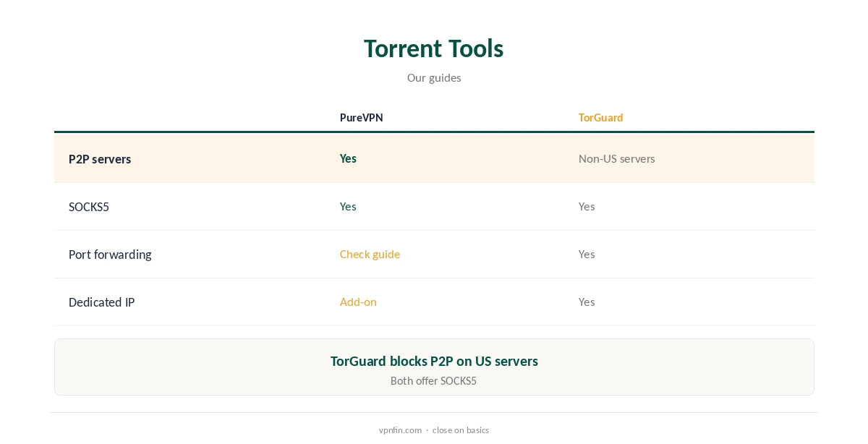Click the 'Non-US servers' cell
This screenshot has width=868, height=444.
[616, 158]
